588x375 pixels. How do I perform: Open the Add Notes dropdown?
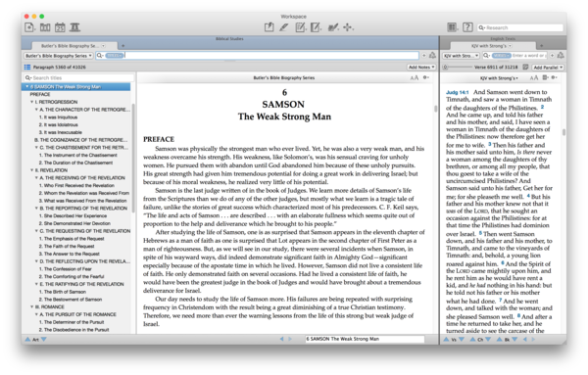coord(421,67)
